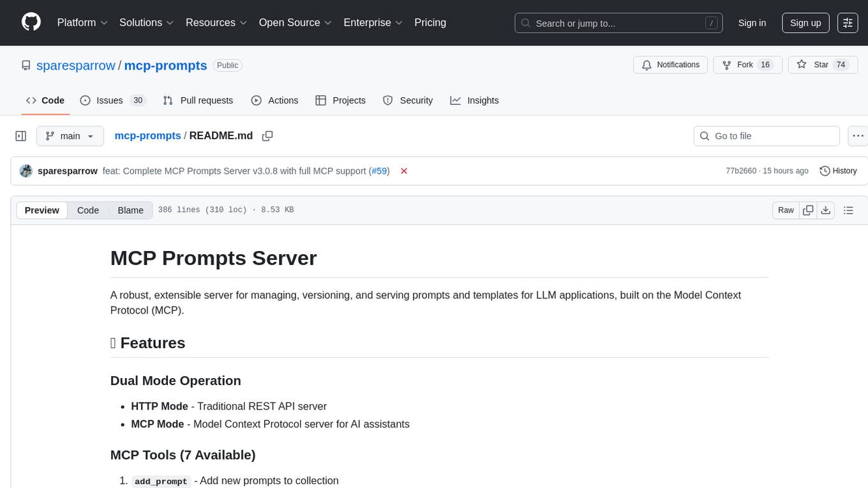Open the star count 74
The height and width of the screenshot is (488, 868).
(x=841, y=65)
